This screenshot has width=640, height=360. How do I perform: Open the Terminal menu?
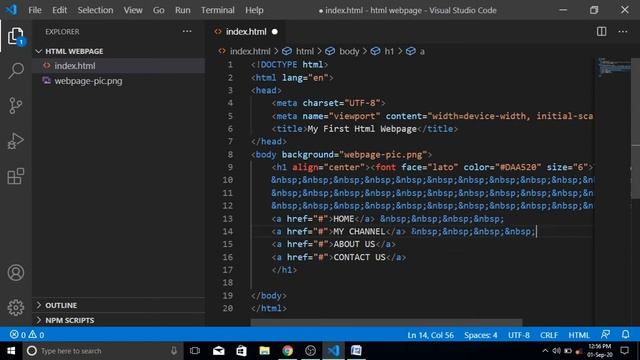(218, 10)
